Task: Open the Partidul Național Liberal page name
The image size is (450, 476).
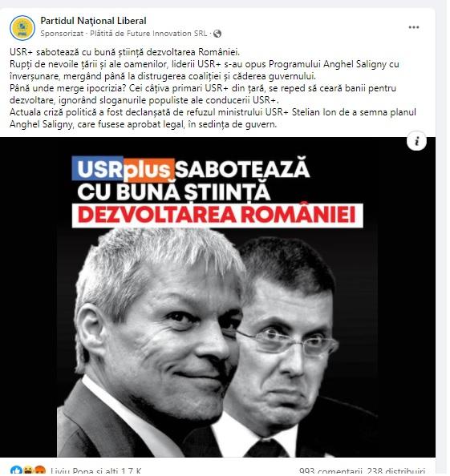Action: (x=94, y=21)
